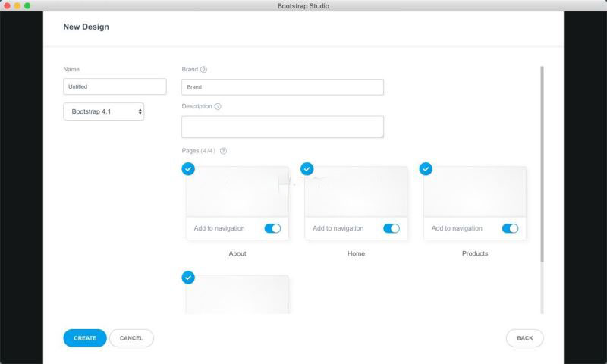Click the Cancel button
607x364 pixels.
point(131,338)
